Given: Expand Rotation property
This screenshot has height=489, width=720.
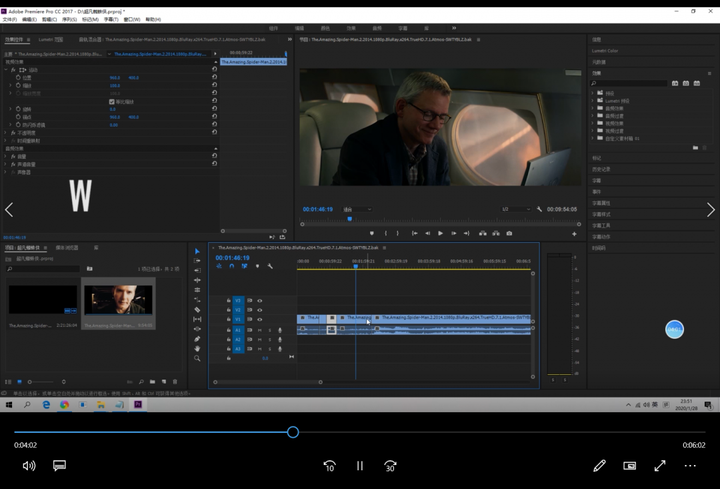Looking at the screenshot, I should coord(11,109).
